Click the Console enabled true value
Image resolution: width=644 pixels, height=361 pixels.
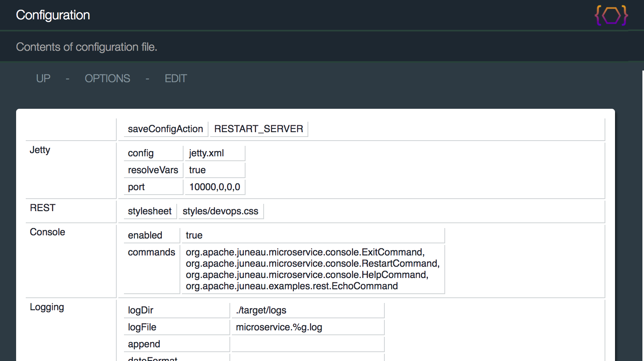[x=194, y=235]
